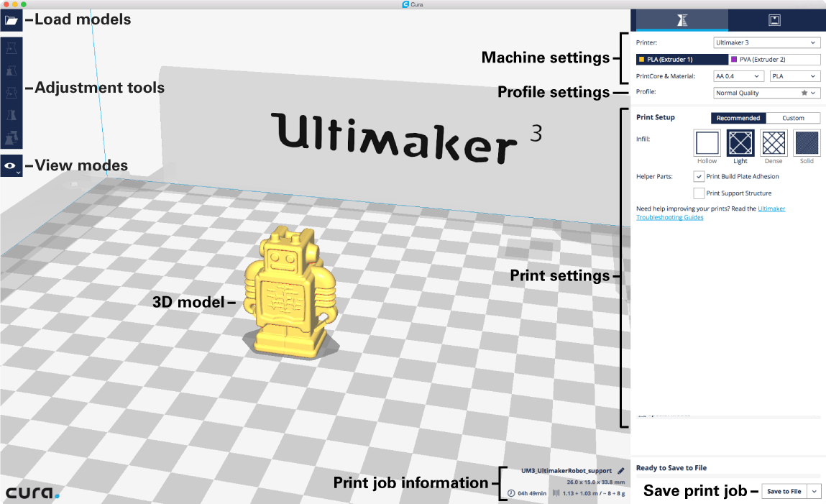Choose Light infill option

(x=740, y=143)
